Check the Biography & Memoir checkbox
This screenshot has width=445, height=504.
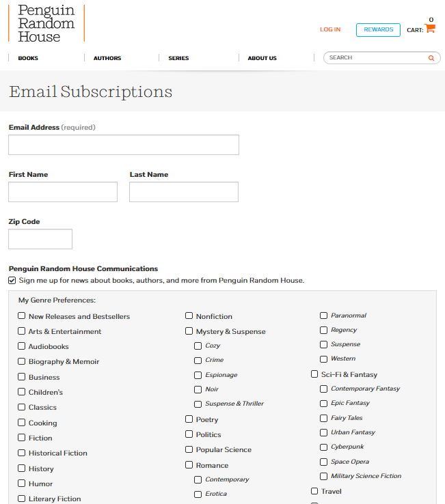22,361
